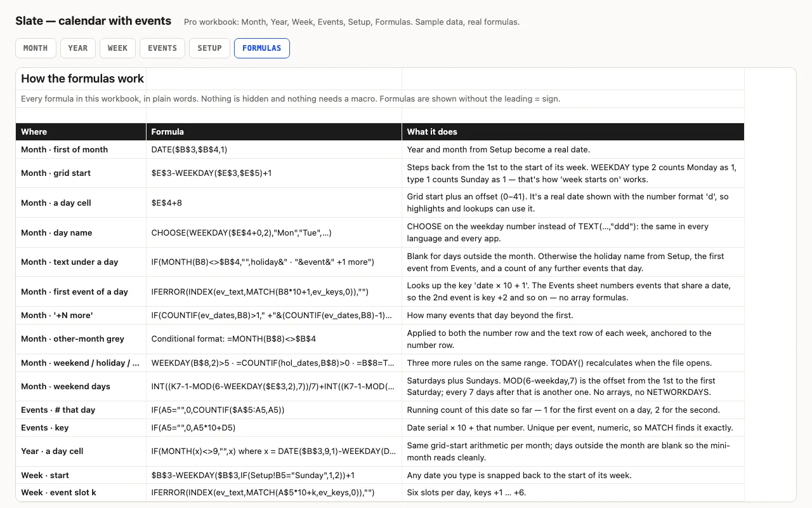Open the YEAR tab
The width and height of the screenshot is (812, 508).
tap(78, 48)
